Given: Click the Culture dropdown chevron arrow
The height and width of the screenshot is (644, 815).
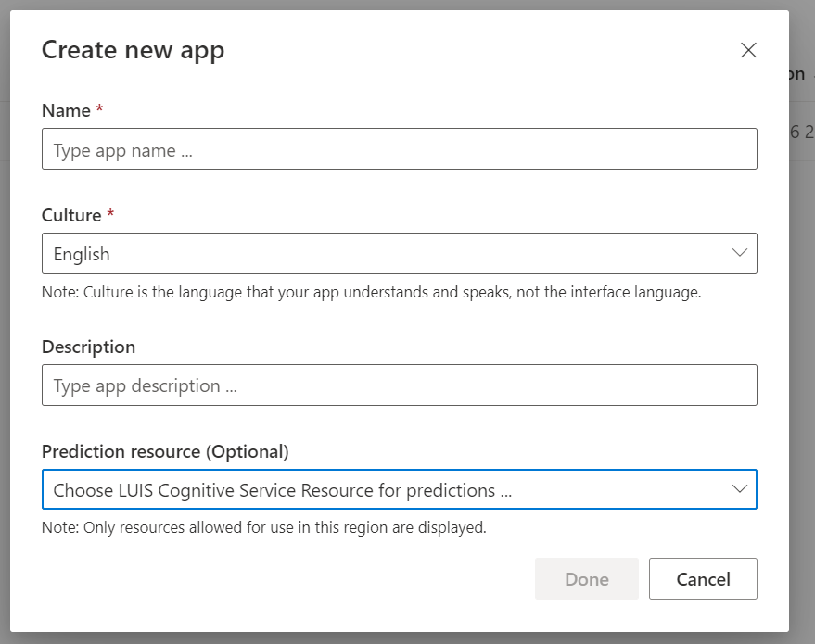Looking at the screenshot, I should pyautogui.click(x=739, y=253).
